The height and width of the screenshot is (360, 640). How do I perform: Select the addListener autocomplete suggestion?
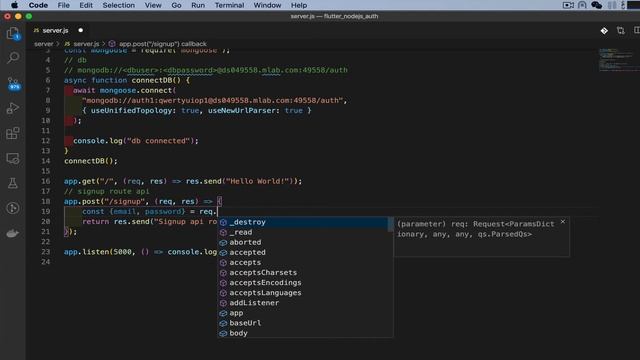point(305,303)
